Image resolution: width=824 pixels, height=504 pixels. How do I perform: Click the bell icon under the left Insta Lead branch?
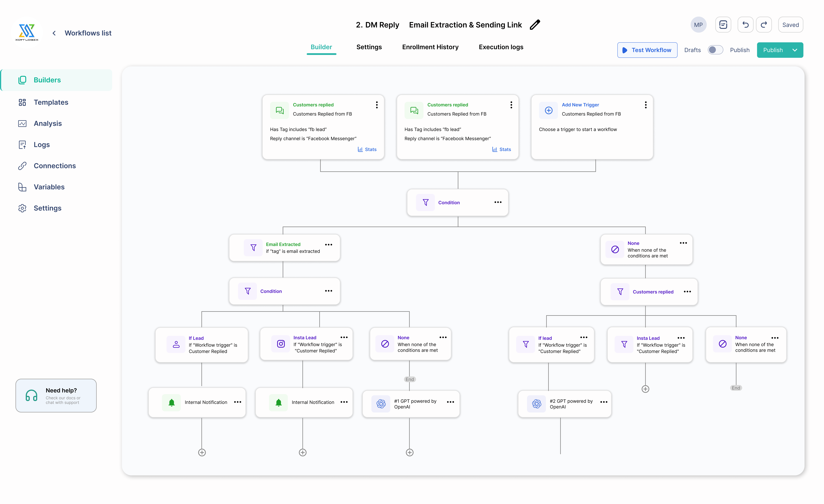coord(279,402)
